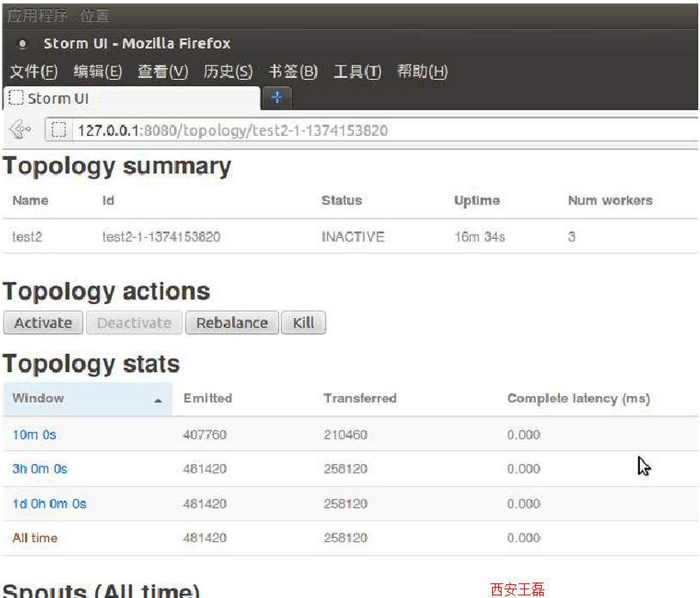Image resolution: width=700 pixels, height=598 pixels.
Task: Open the 帮助(H) Help menu
Action: coord(422,72)
